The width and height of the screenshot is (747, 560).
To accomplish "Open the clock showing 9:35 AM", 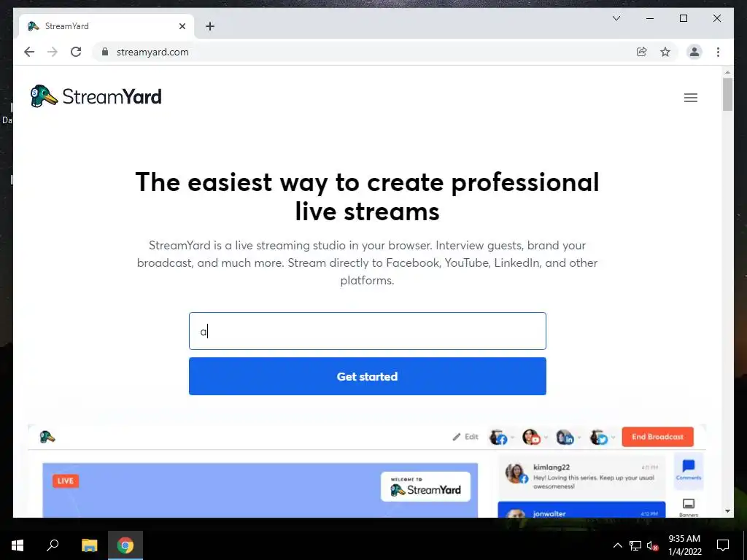I will pyautogui.click(x=684, y=545).
